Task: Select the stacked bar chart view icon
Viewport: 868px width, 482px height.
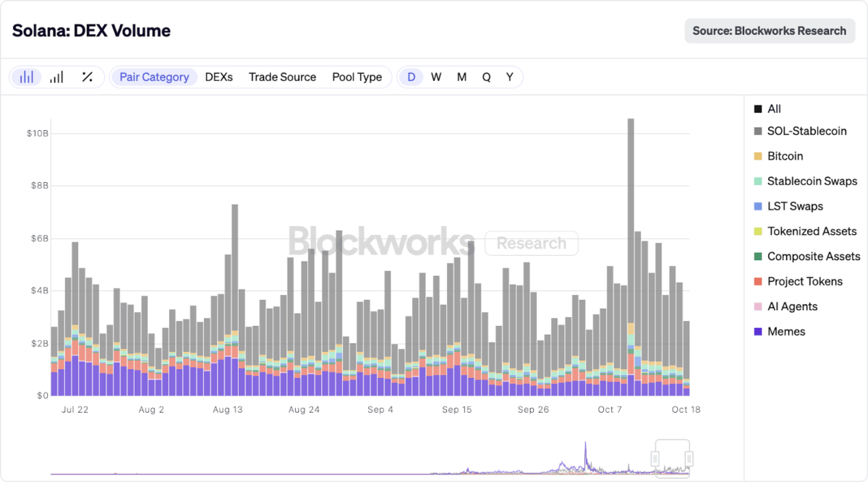Action: [27, 77]
